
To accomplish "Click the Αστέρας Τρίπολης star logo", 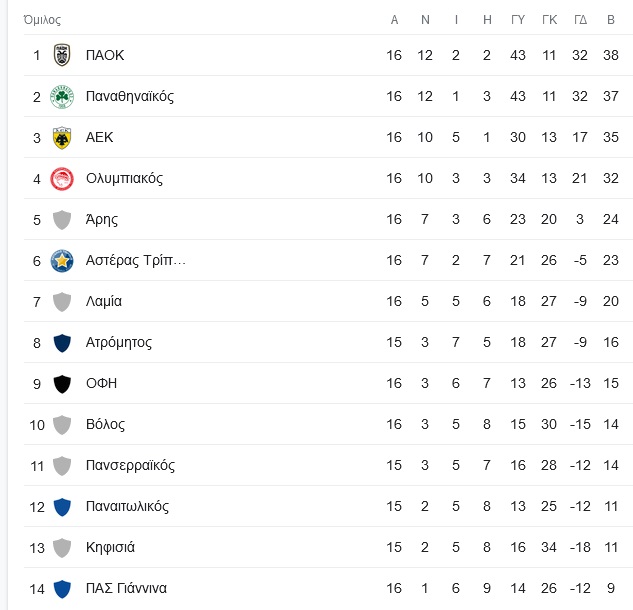I will (x=62, y=261).
